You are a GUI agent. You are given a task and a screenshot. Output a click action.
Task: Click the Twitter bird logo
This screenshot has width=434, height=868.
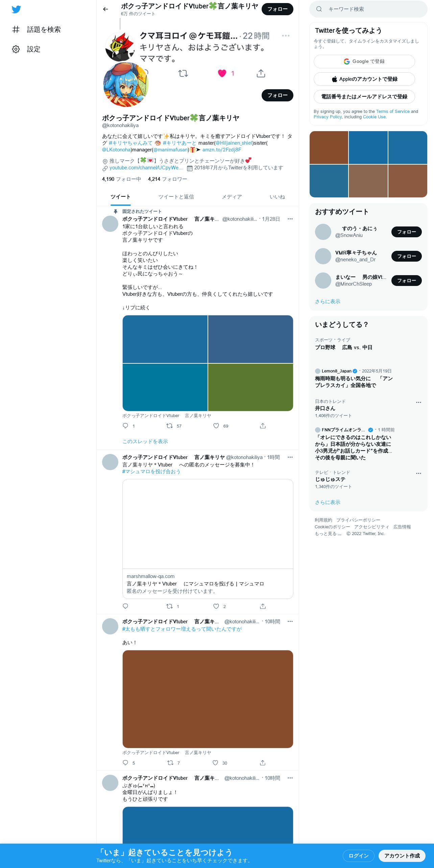point(16,9)
